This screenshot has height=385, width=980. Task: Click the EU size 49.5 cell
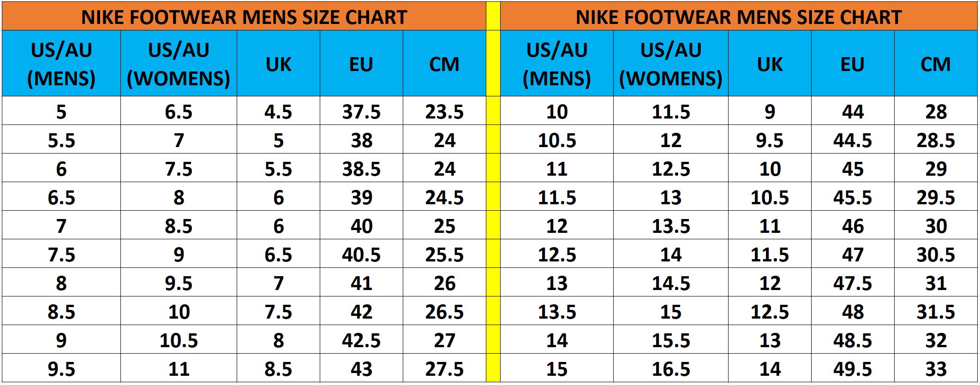click(x=853, y=368)
